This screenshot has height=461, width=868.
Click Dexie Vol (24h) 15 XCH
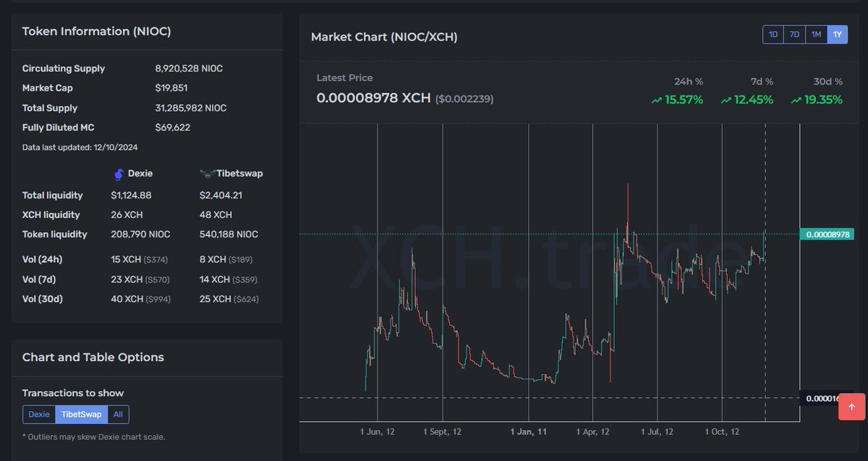(x=127, y=259)
